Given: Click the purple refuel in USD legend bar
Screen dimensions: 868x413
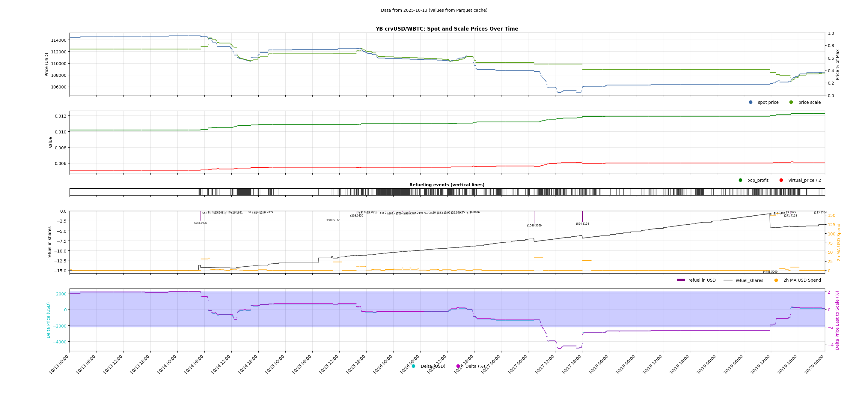Looking at the screenshot, I should pyautogui.click(x=681, y=280).
